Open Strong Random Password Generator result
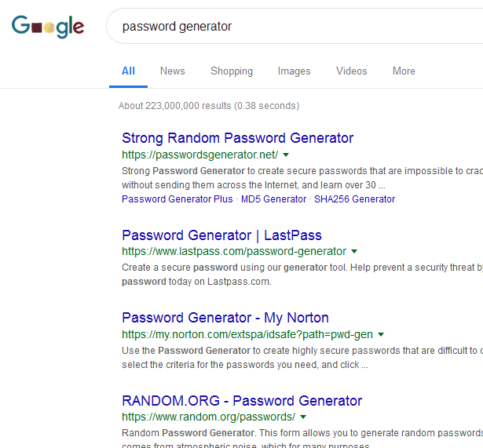The image size is (483, 448). pos(237,138)
